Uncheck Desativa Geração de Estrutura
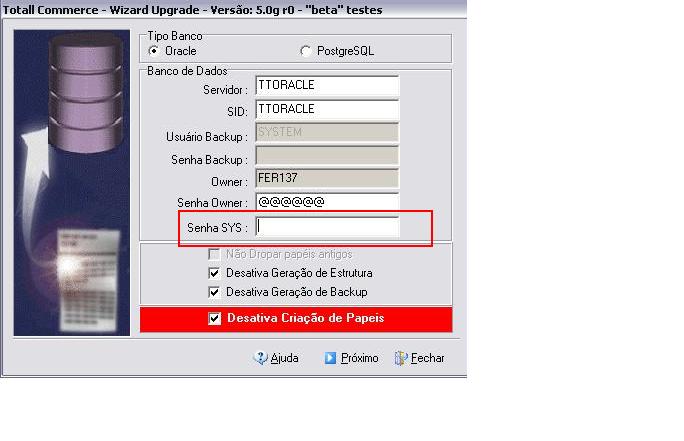 point(214,273)
